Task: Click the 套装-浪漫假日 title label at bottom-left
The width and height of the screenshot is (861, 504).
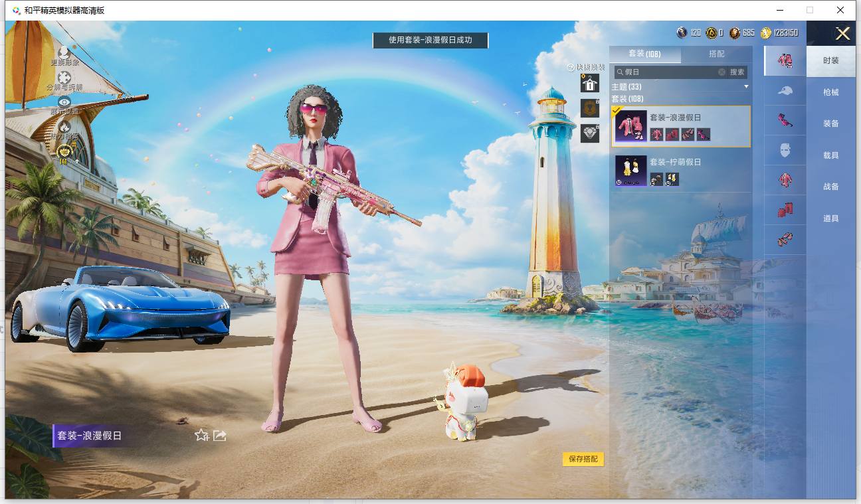Action: [90, 436]
